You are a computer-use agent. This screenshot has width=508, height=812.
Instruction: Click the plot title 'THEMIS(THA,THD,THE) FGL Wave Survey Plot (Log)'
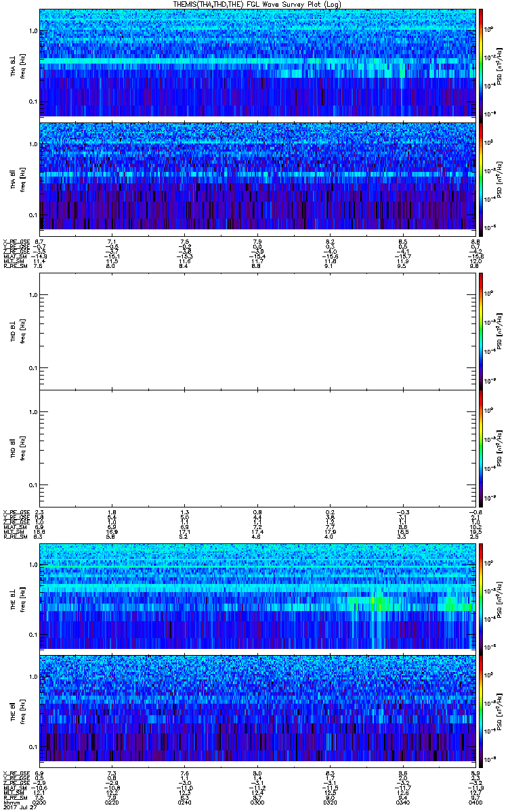tap(257, 5)
